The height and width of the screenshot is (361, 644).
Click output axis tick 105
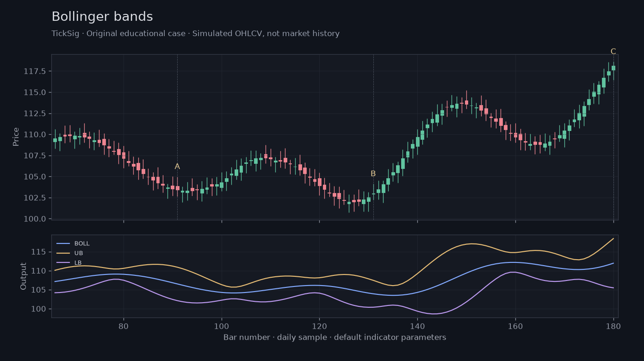click(x=39, y=290)
